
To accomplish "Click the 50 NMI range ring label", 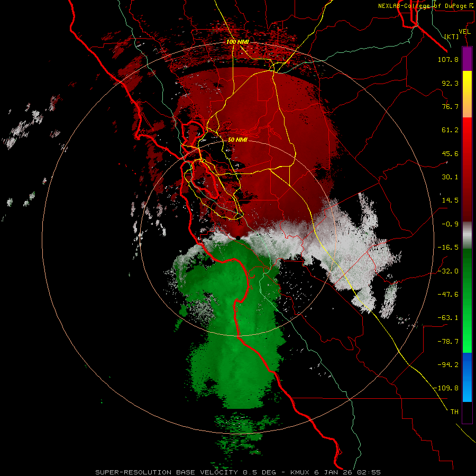I will (x=237, y=140).
